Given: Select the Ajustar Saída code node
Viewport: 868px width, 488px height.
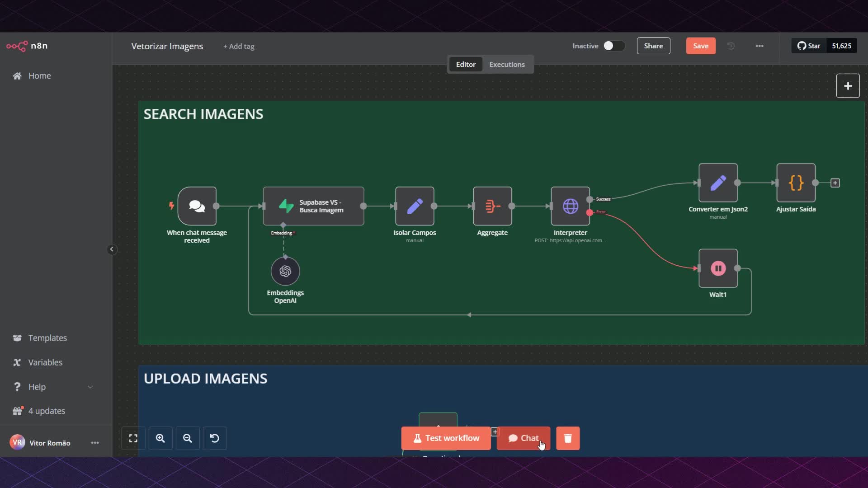Looking at the screenshot, I should (796, 183).
